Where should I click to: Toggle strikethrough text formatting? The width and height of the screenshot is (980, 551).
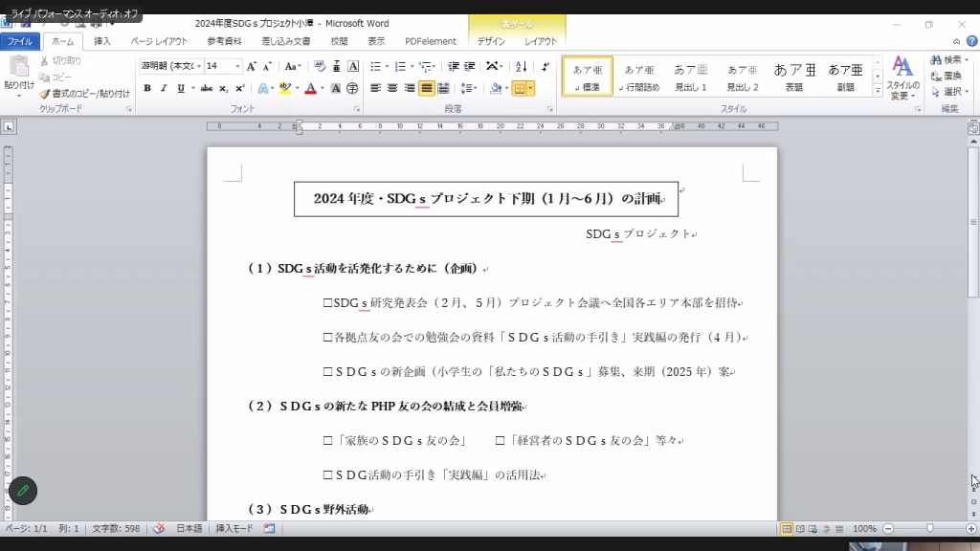point(206,88)
